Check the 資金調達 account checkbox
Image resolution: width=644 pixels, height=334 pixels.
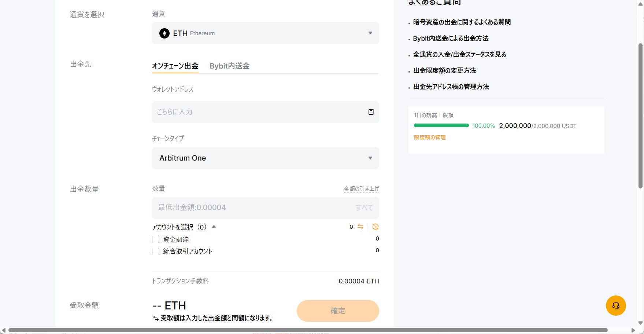[x=156, y=240]
